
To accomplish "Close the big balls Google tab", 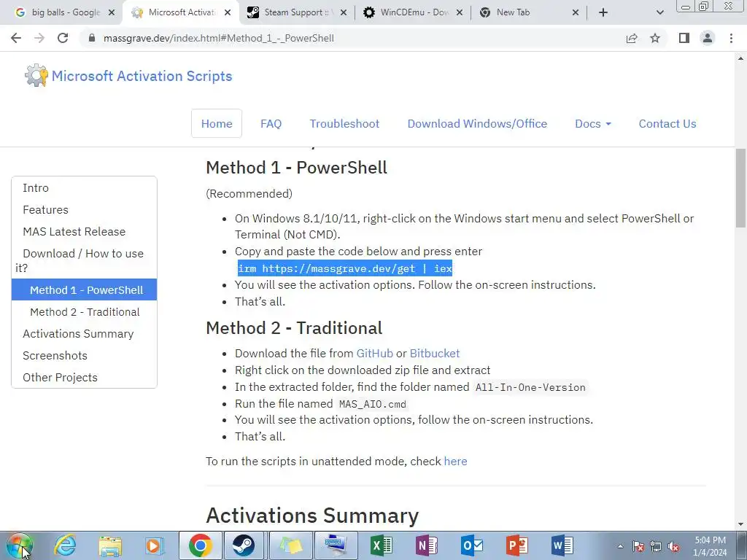I will pyautogui.click(x=112, y=12).
